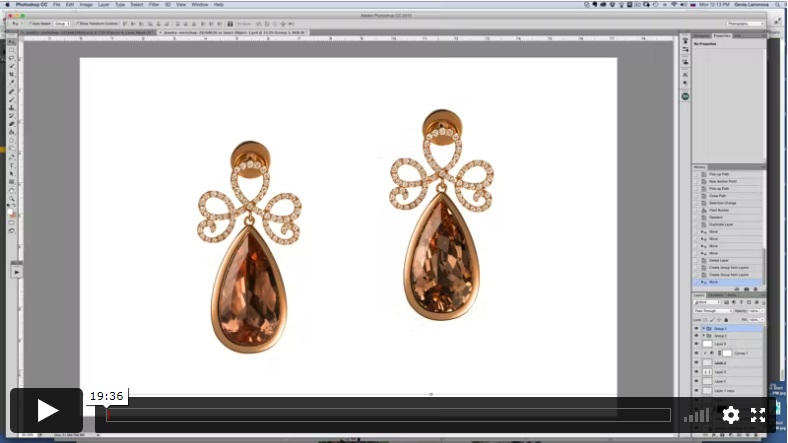Select the Rectangle shape tool
788x443 pixels.
click(12, 182)
